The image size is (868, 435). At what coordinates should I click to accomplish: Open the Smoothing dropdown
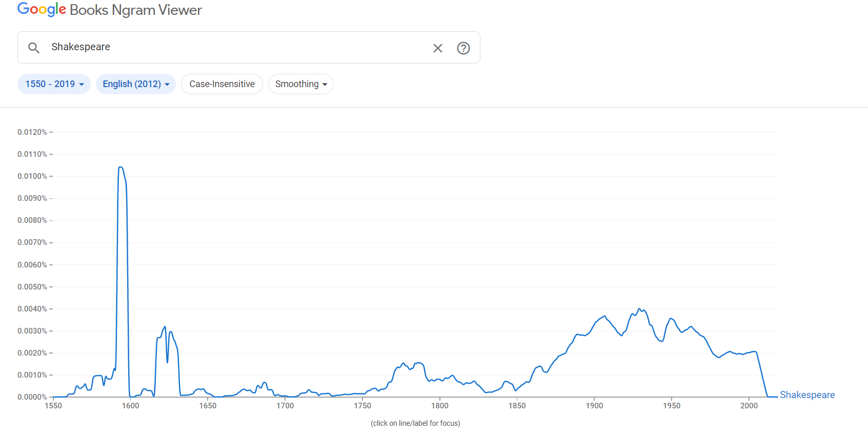pos(300,84)
